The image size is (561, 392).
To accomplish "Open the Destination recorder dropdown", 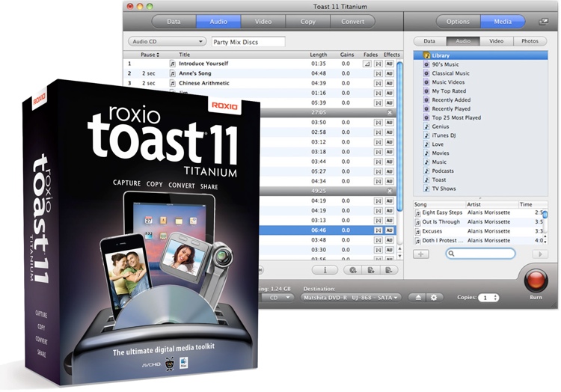I will (351, 298).
